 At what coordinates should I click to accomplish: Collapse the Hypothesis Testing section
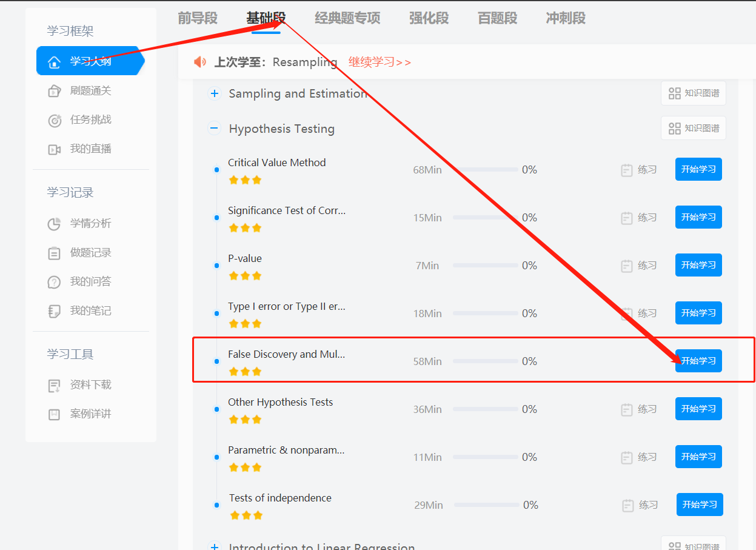[214, 129]
